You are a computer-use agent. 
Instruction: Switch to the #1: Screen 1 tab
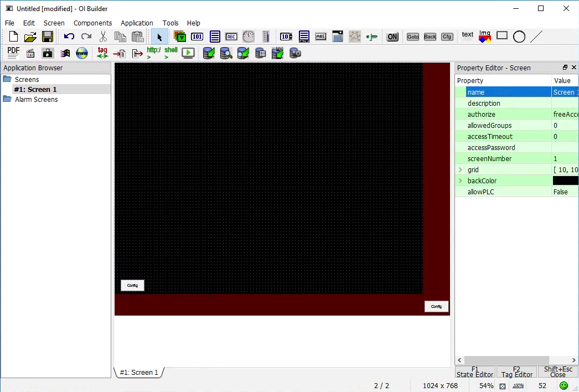tap(139, 373)
